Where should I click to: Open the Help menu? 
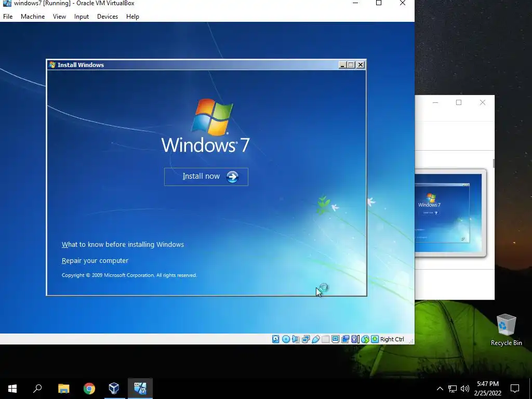click(132, 17)
